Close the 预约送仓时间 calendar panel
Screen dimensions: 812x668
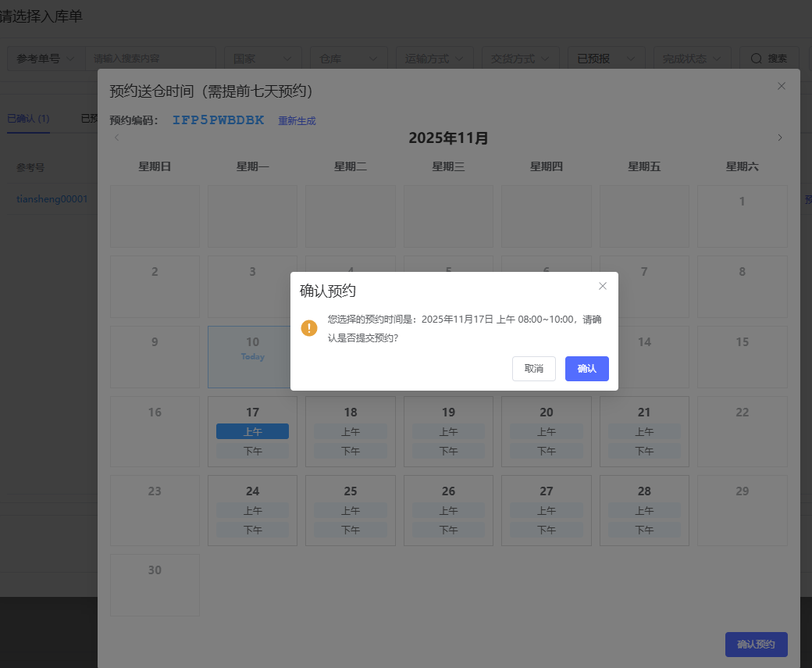781,86
